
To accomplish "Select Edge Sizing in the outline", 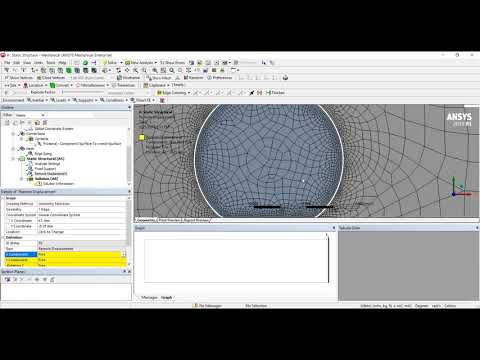I will [43, 154].
